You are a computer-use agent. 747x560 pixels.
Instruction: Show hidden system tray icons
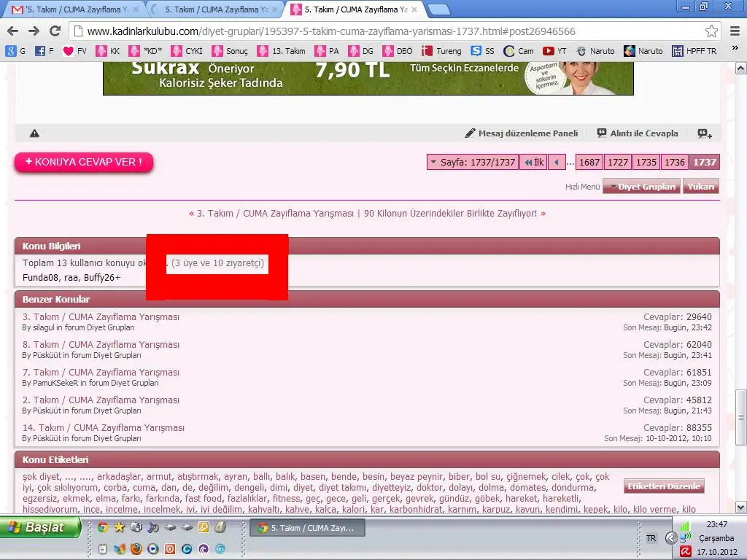pyautogui.click(x=671, y=538)
